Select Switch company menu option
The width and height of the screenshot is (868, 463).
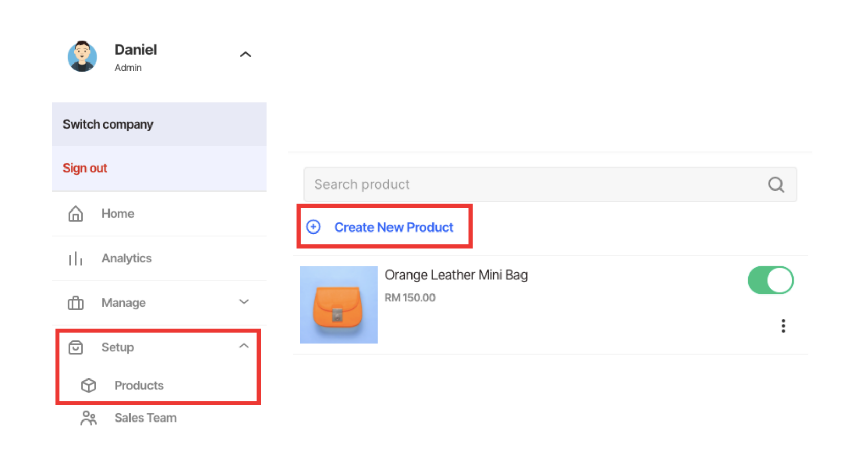(x=108, y=124)
